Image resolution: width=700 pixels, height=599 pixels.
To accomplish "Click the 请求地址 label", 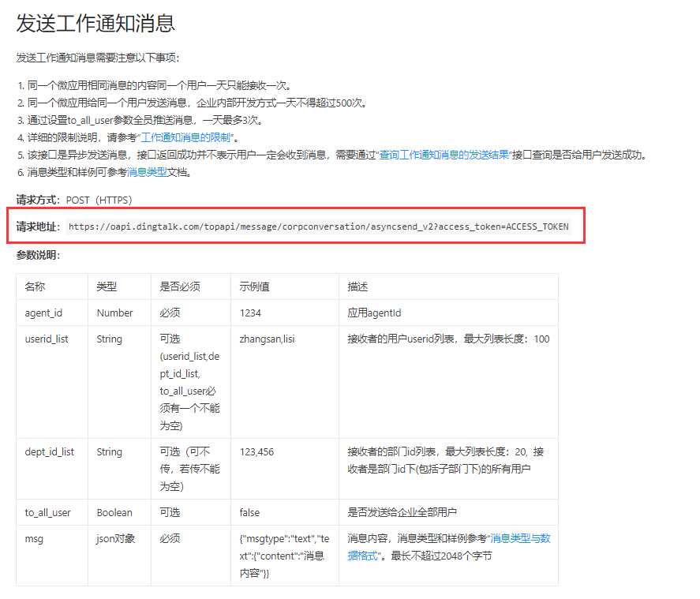I will click(x=38, y=226).
